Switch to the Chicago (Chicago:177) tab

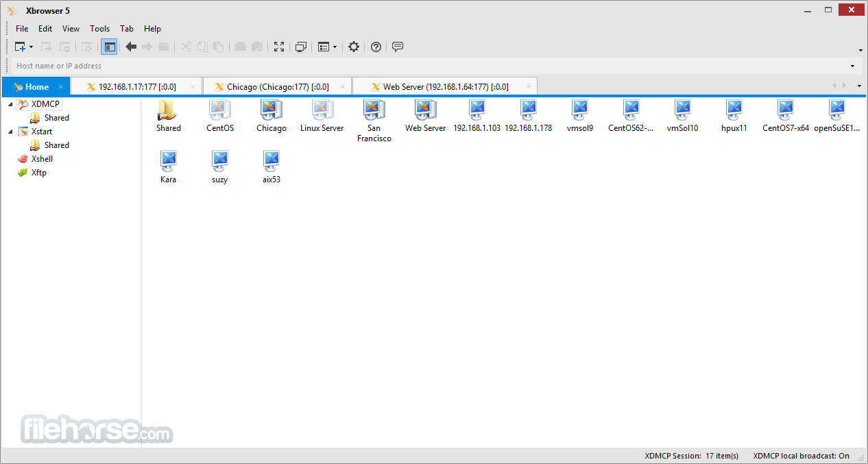[278, 87]
